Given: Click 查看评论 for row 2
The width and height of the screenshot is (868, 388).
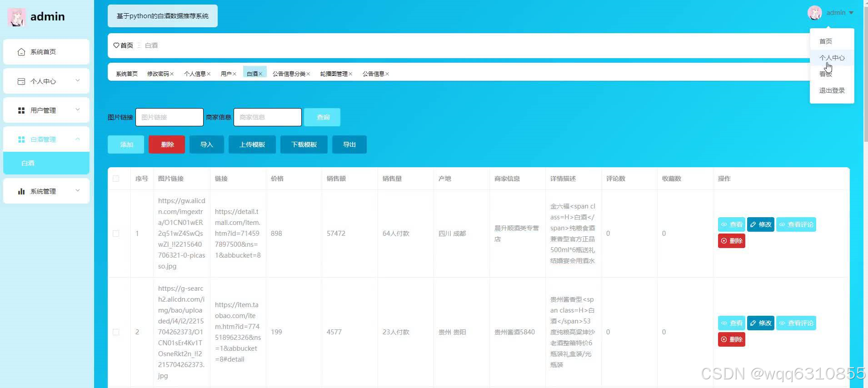Looking at the screenshot, I should tap(796, 323).
